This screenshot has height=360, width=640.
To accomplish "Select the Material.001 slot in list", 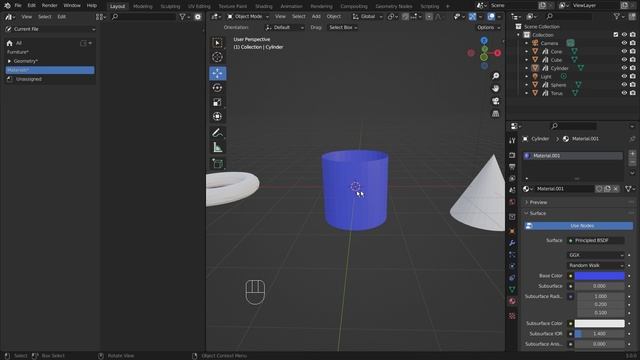I will tap(573, 156).
